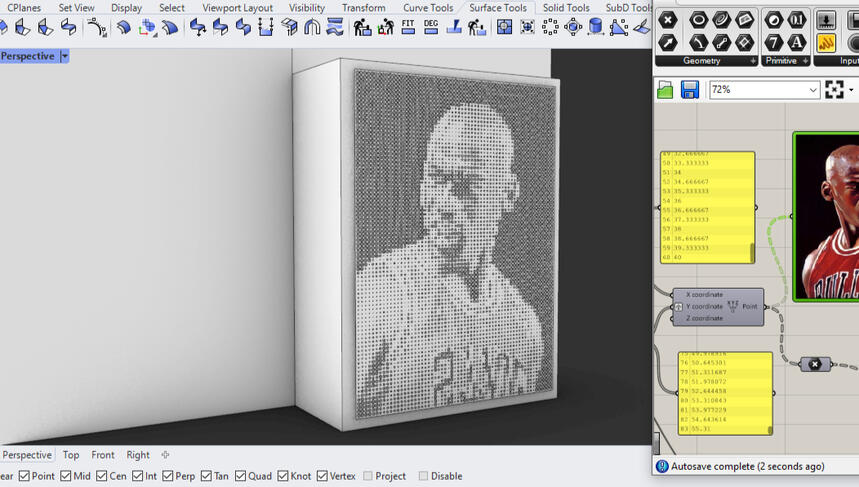
Task: Click the wavy stacked surface icon
Action: click(335, 27)
